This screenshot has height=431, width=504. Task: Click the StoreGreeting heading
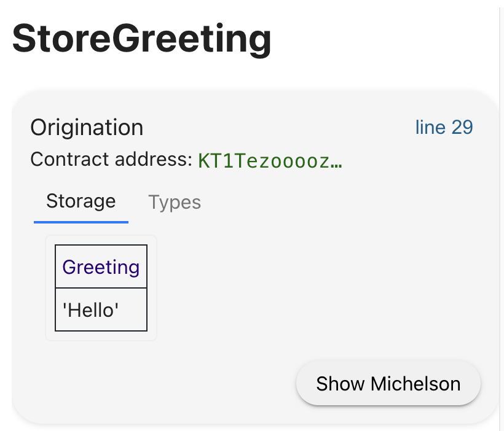coord(143,38)
